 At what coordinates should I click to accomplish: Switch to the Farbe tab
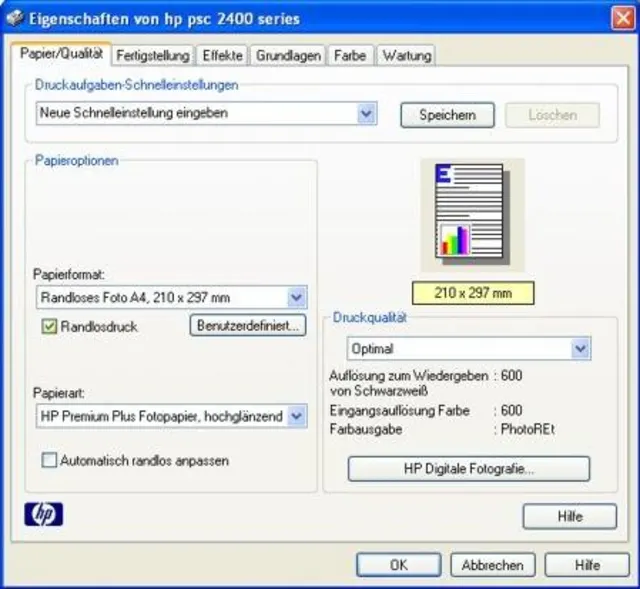tap(350, 56)
